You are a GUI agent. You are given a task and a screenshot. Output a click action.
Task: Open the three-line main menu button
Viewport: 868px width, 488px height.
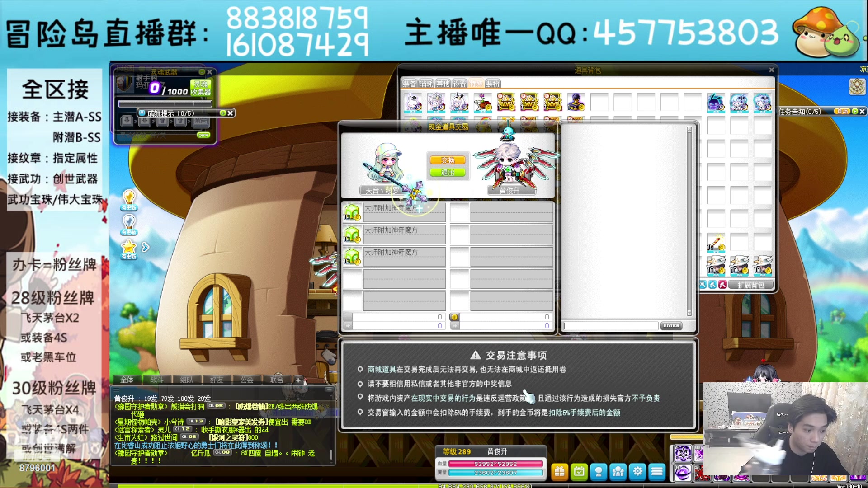pyautogui.click(x=657, y=472)
